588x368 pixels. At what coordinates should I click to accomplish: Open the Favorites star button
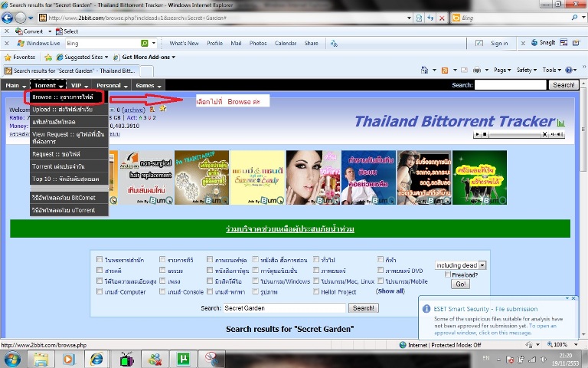[19, 57]
